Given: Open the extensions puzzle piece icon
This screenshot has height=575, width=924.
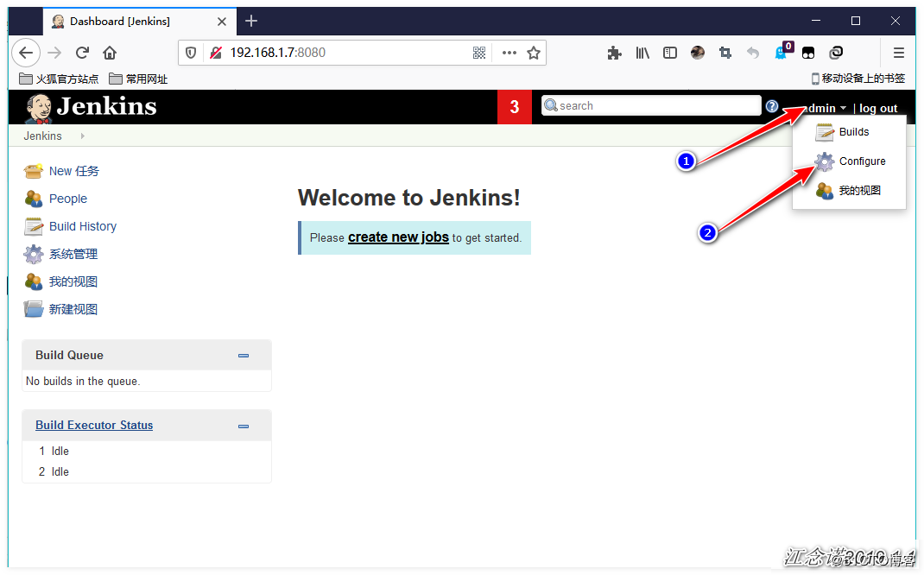Looking at the screenshot, I should click(615, 53).
